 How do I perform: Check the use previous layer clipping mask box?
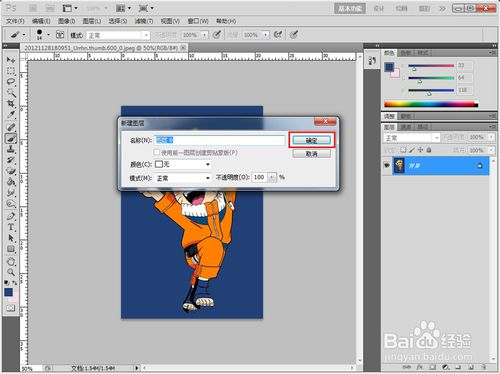(157, 152)
